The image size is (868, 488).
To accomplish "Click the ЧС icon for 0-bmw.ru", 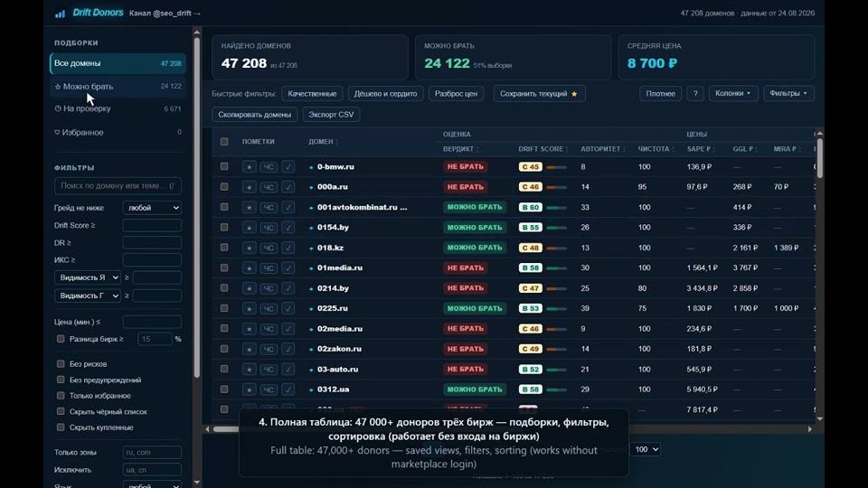I will tap(269, 166).
